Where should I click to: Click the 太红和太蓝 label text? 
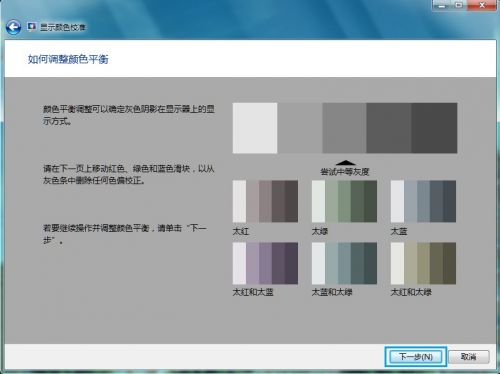(253, 292)
